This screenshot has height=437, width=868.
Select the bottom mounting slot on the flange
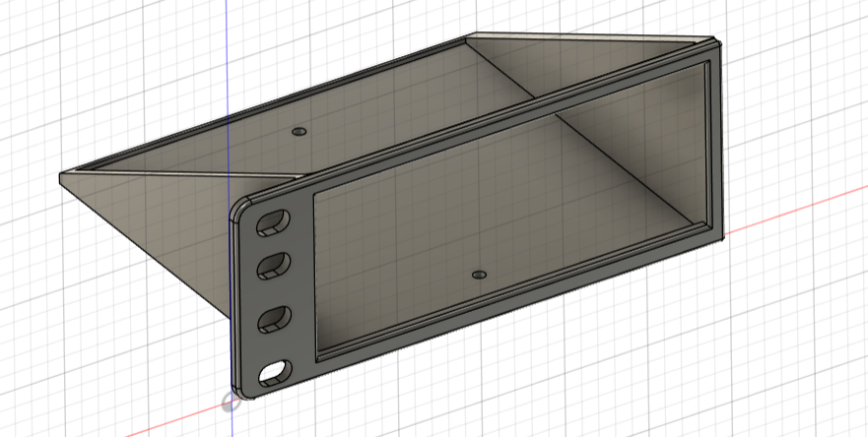pos(275,371)
